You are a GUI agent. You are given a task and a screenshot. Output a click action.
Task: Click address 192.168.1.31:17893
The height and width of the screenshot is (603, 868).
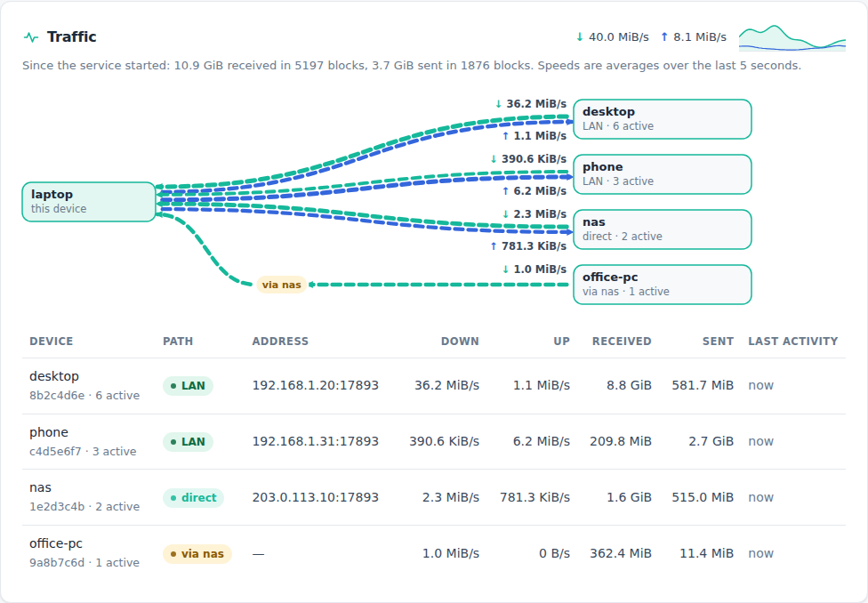(316, 441)
